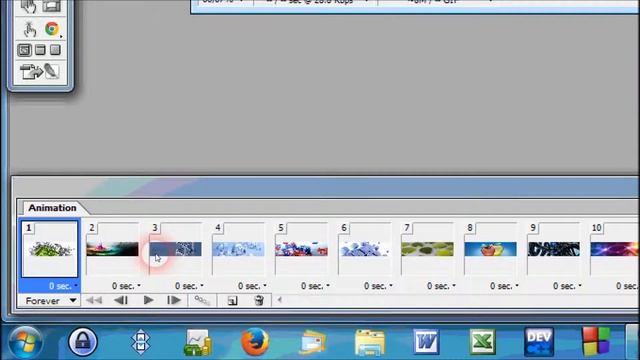Select Full Screen Mode plain icon

point(55,50)
